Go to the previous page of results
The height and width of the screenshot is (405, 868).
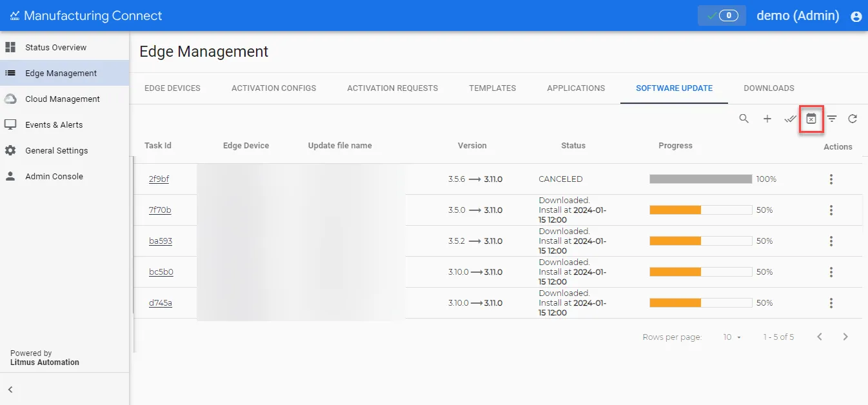[820, 337]
